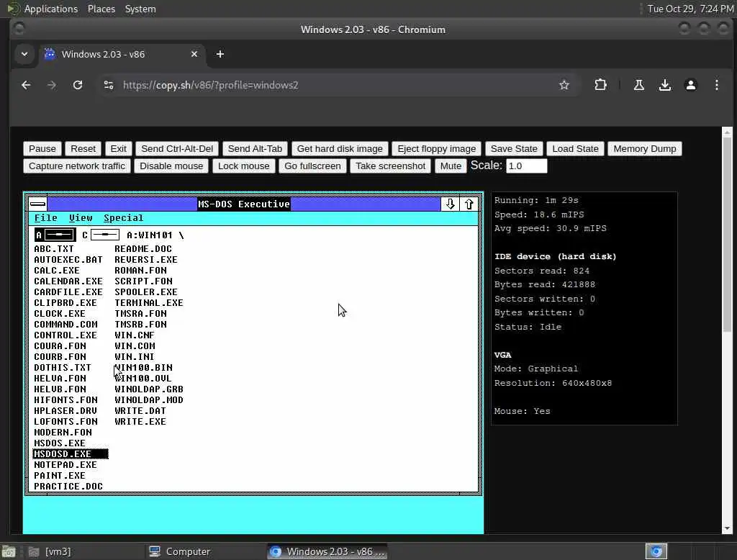Viewport: 737px width, 560px height.
Task: Open Chromium three-dot menu
Action: (716, 85)
